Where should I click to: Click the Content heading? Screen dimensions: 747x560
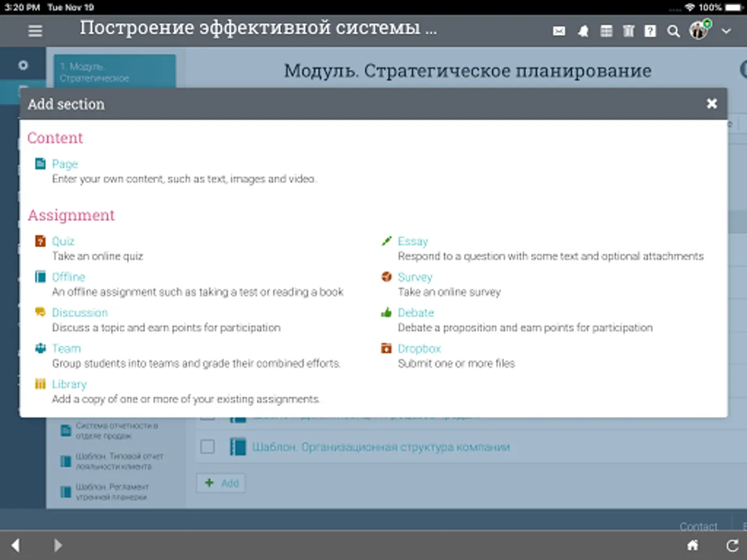coord(55,138)
